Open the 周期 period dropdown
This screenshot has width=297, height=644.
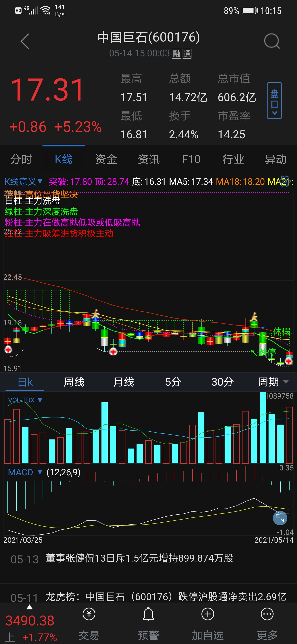point(273,382)
